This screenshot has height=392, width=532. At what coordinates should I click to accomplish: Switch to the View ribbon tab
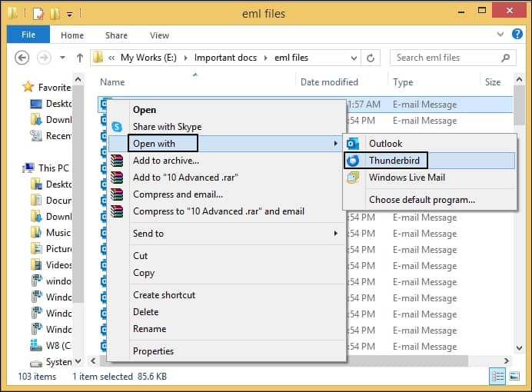click(159, 35)
